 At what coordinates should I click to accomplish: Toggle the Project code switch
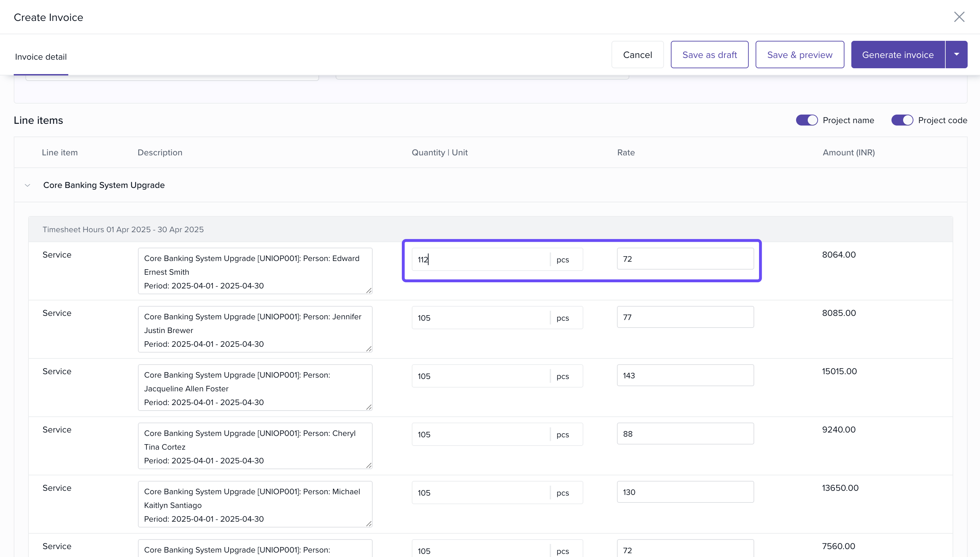click(902, 120)
